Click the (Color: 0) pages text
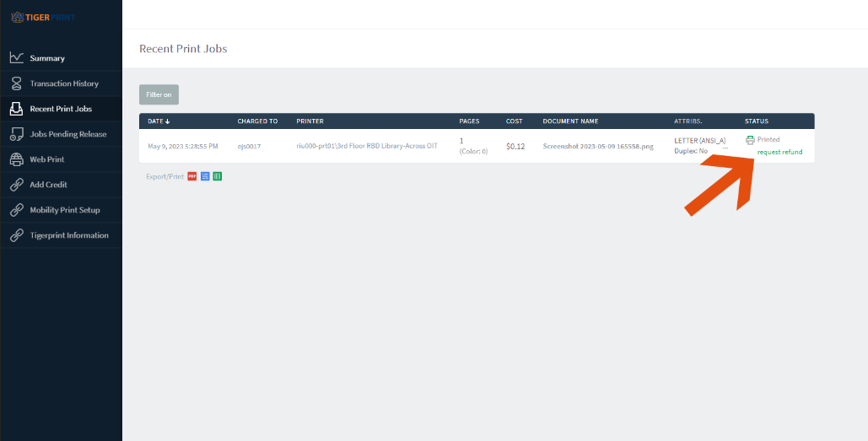 click(474, 151)
